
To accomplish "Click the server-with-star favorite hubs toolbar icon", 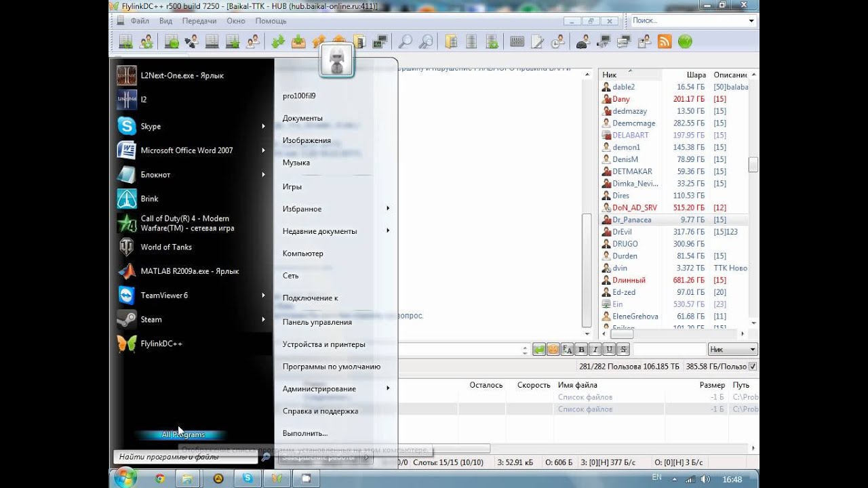I will [x=233, y=41].
